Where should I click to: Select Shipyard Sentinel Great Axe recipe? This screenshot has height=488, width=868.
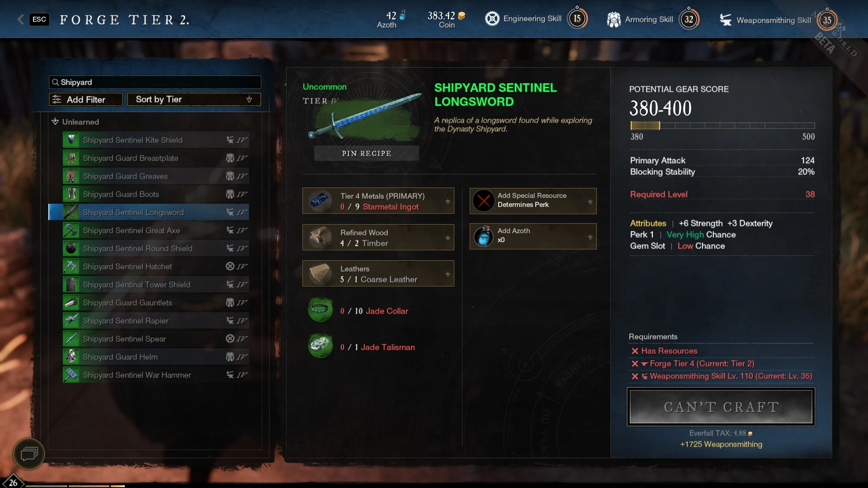click(156, 230)
